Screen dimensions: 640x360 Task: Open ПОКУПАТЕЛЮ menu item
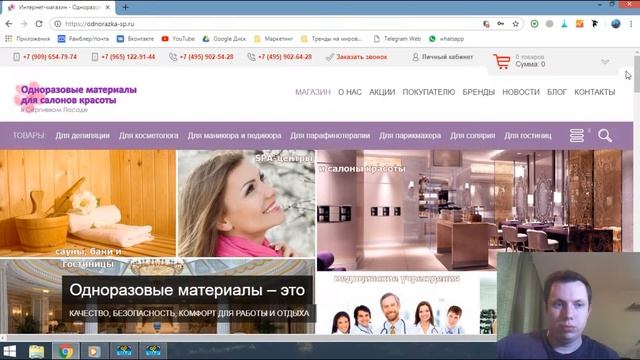click(x=429, y=92)
